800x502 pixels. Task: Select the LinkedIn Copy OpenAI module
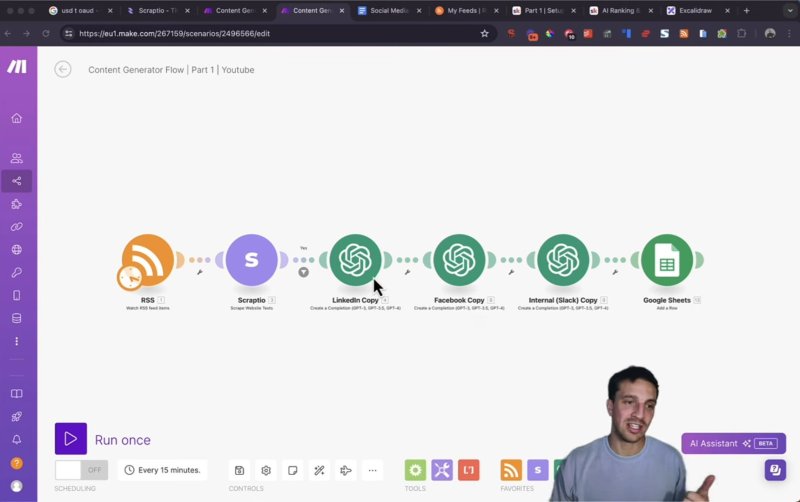tap(355, 260)
